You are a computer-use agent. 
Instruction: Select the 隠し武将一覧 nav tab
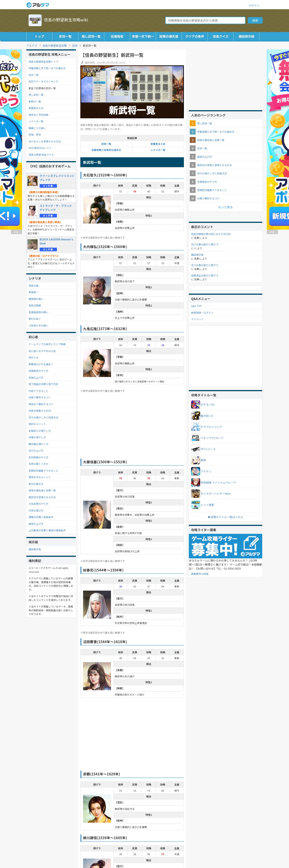tap(91, 36)
